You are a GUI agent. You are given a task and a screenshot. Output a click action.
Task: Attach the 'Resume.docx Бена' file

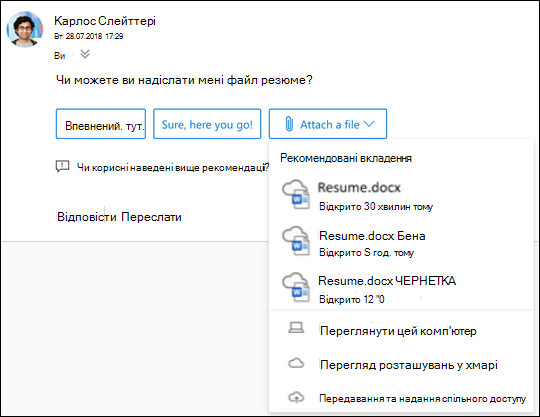point(401,242)
